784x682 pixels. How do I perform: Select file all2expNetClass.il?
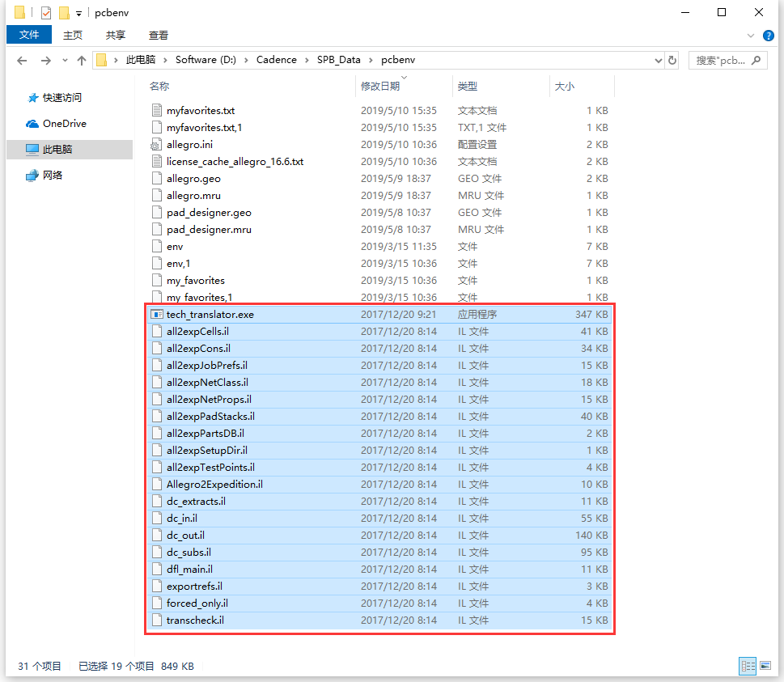pos(207,383)
